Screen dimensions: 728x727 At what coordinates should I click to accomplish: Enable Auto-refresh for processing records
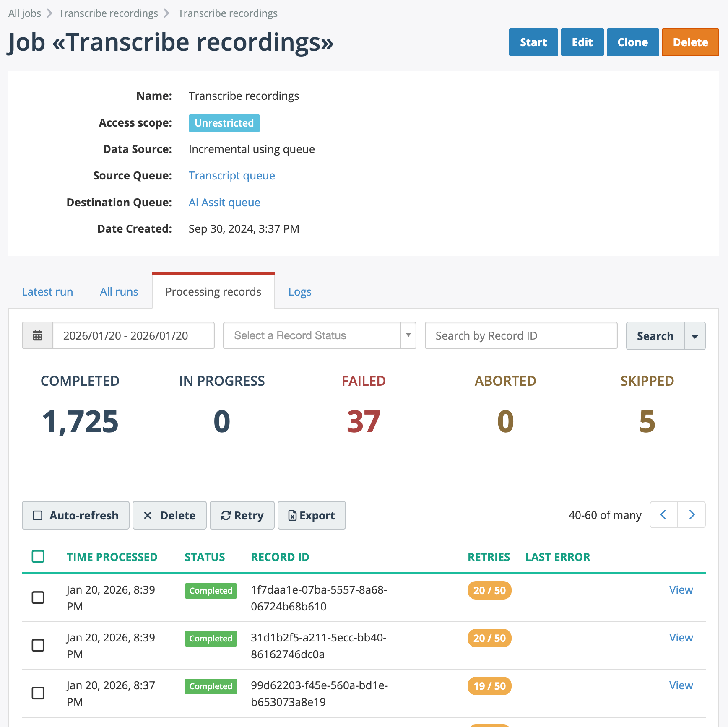pyautogui.click(x=75, y=515)
